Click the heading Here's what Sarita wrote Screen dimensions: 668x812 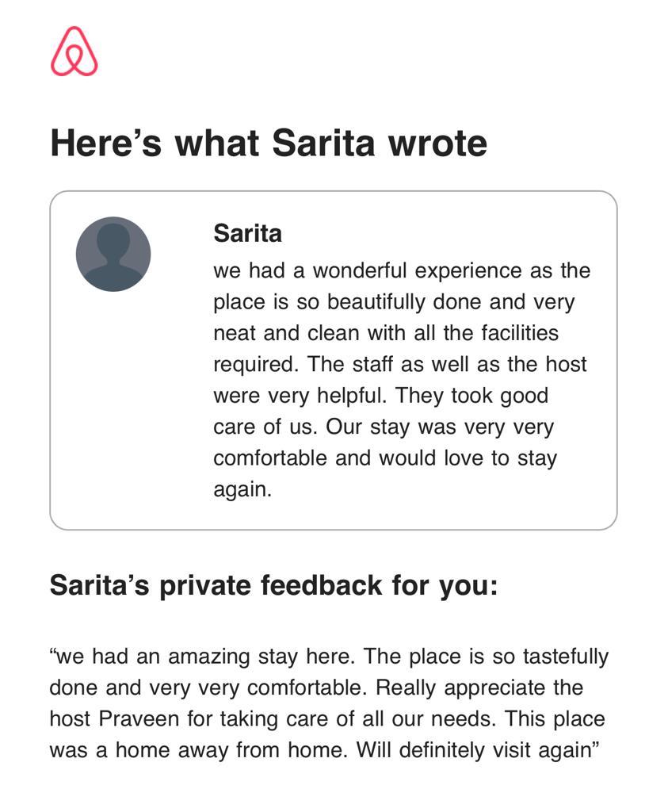(x=269, y=143)
